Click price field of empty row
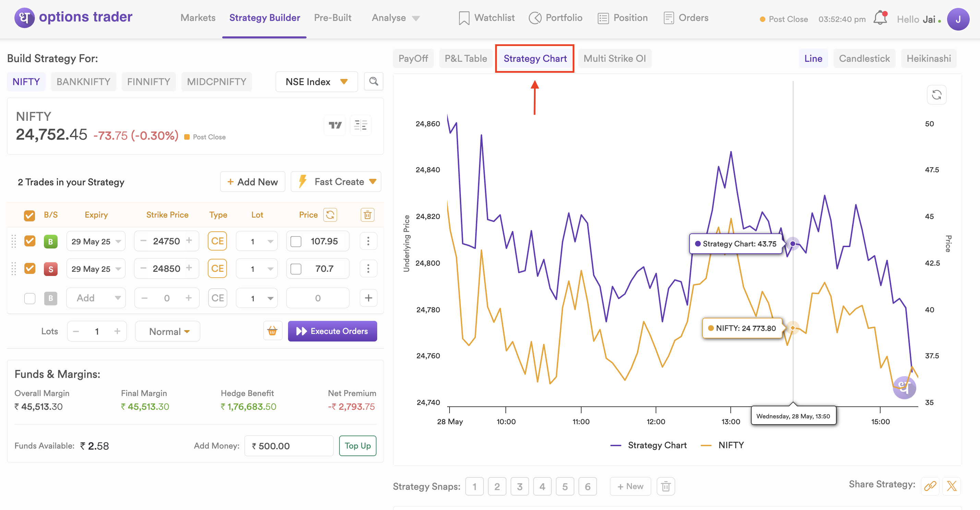Screen dimensions: 980x510 click(x=318, y=298)
